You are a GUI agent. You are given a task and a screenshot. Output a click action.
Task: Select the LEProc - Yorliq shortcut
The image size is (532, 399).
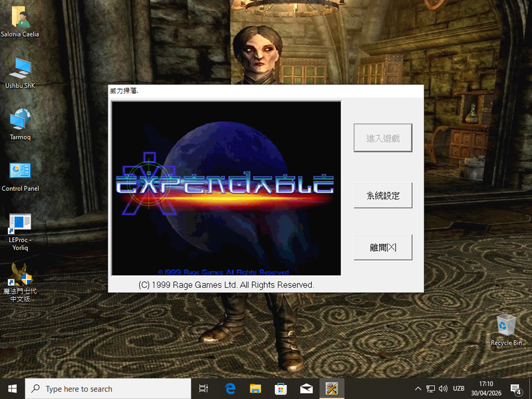point(20,231)
